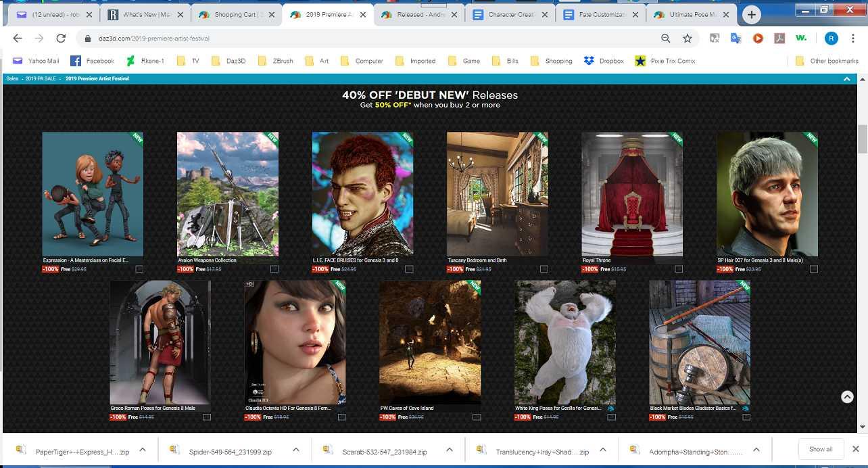The image size is (868, 468).
Task: Tick the checkbox for Expression Masterclass
Action: [139, 269]
